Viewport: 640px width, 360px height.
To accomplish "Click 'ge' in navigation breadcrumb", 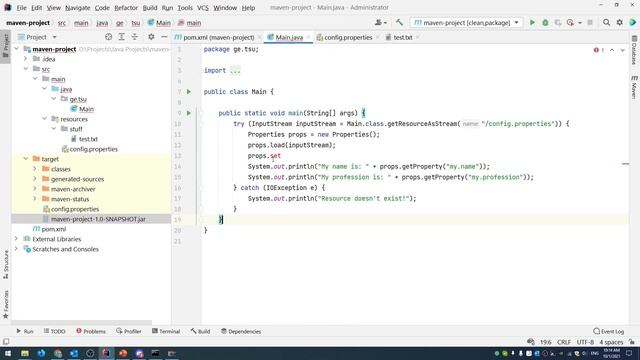I will coord(120,23).
